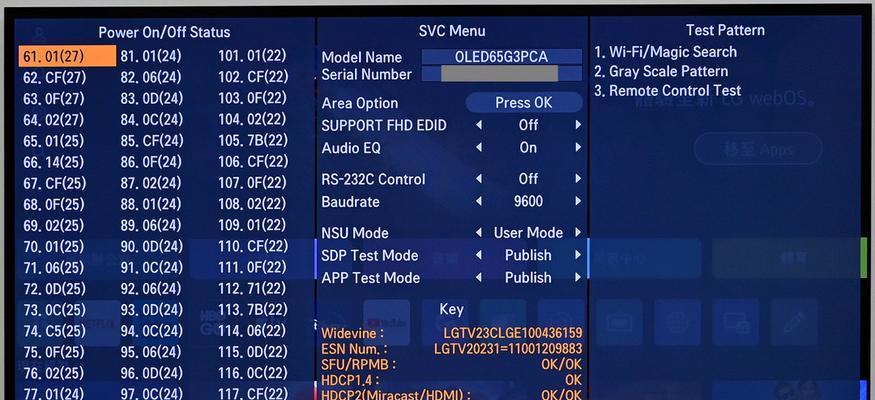875x400 pixels.
Task: Click the left arrow for RS-232C Control
Action: point(479,179)
